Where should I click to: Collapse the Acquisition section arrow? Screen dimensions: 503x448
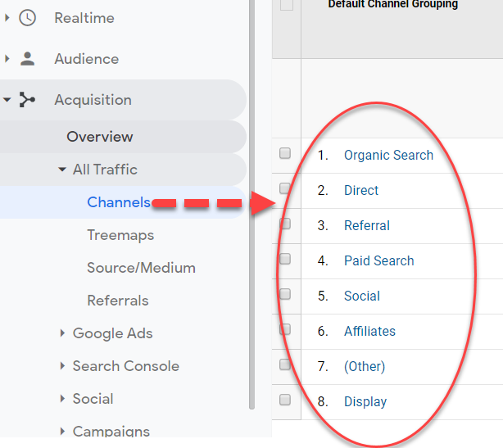pos(7,100)
